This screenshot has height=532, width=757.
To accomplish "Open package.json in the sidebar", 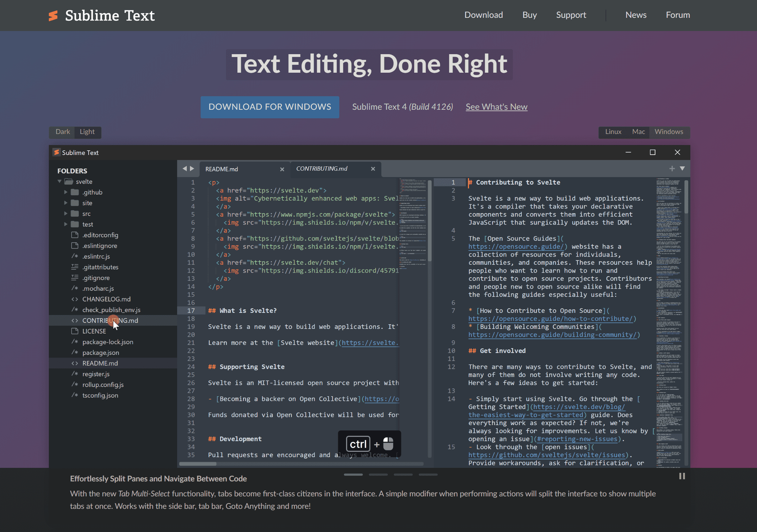I will [x=101, y=352].
